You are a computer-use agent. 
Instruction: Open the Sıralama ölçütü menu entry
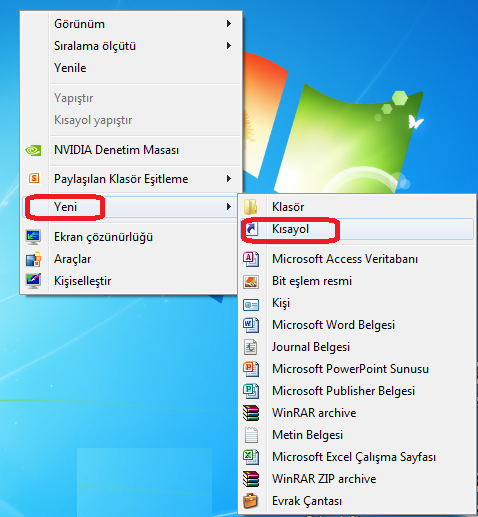point(131,46)
